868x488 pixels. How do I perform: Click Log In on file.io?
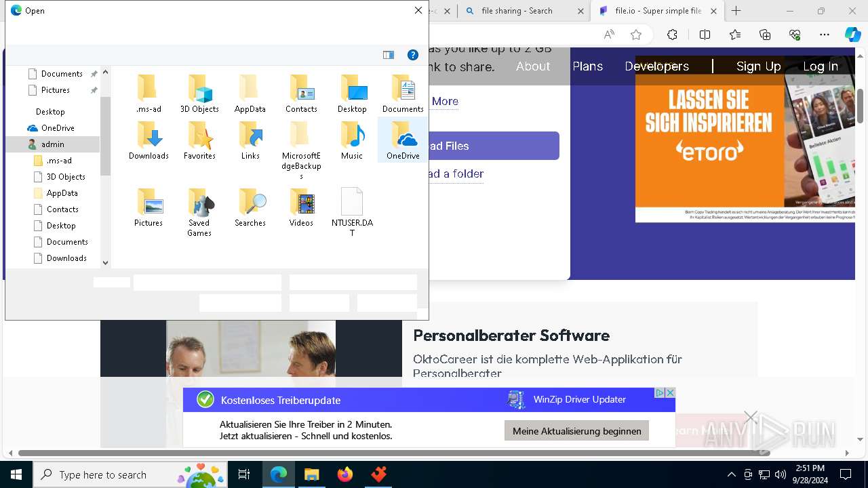(x=821, y=66)
